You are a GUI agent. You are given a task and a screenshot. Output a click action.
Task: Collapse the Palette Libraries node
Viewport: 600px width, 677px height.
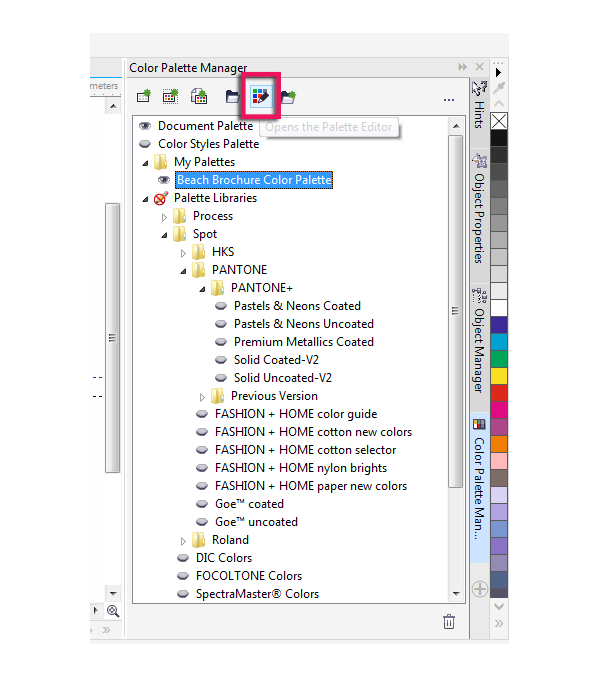click(145, 199)
